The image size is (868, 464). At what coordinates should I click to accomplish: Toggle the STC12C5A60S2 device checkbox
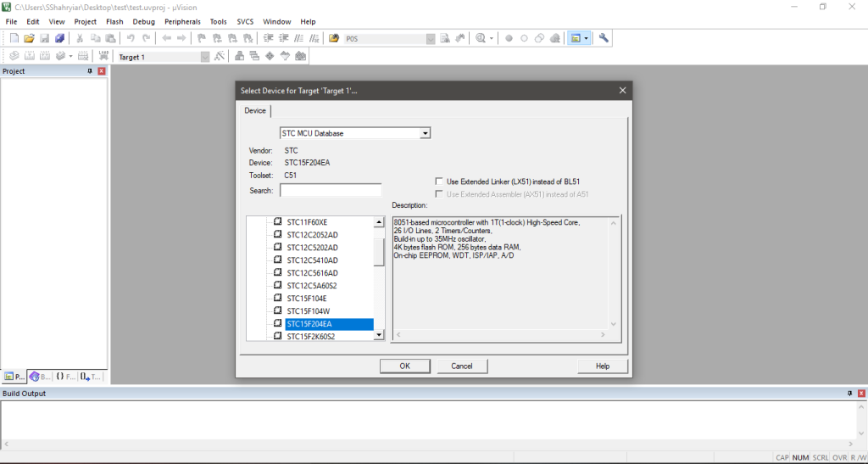coord(278,286)
